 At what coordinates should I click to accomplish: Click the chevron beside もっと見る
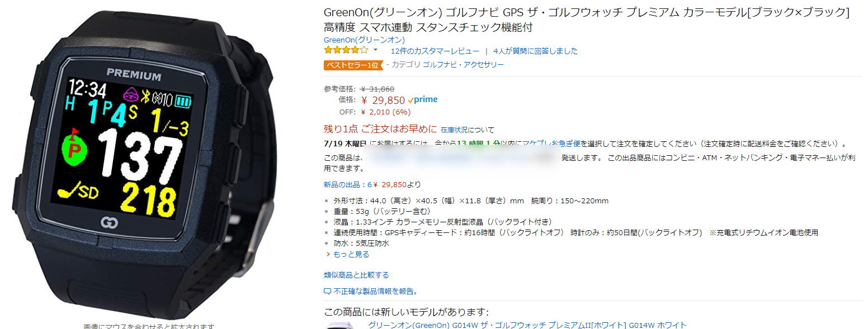[x=328, y=255]
